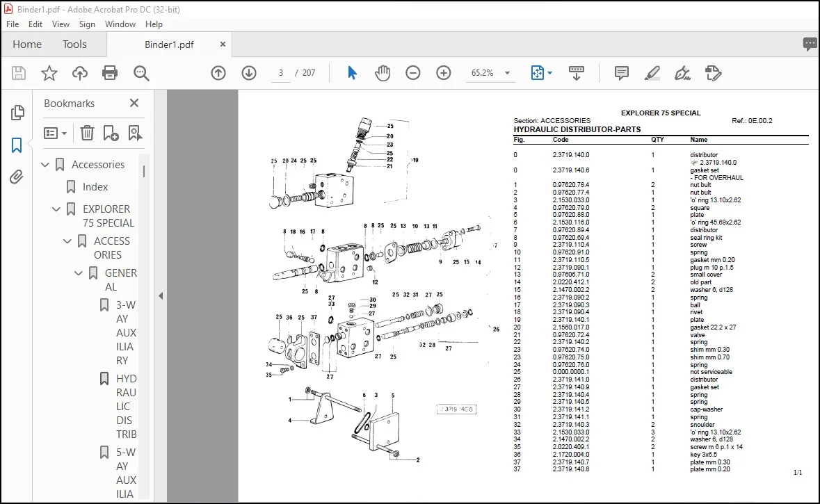Select the Highlight text pen tool
The height and width of the screenshot is (504, 820).
[652, 73]
